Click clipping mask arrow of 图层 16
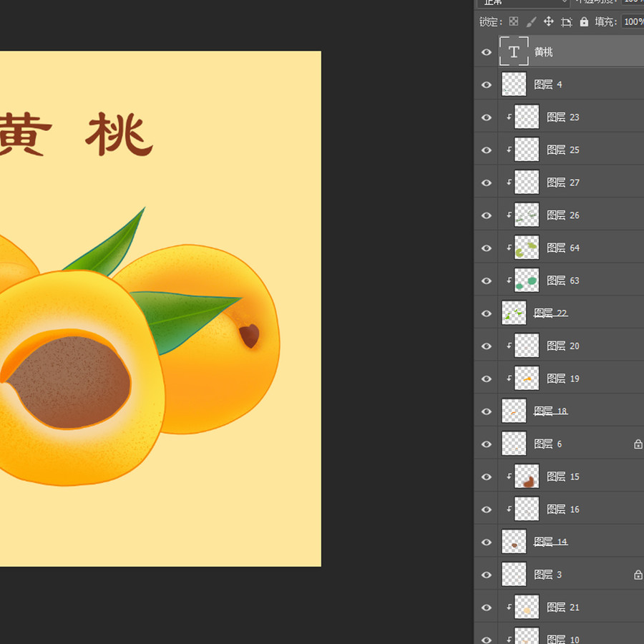Image resolution: width=644 pixels, height=644 pixels. pyautogui.click(x=509, y=509)
